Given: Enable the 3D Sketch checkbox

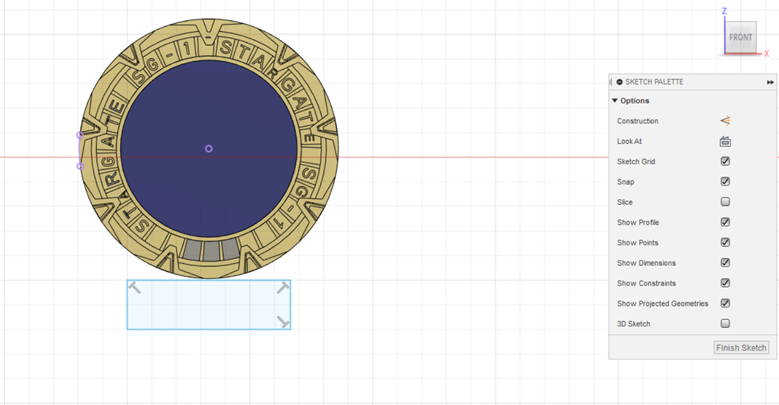Looking at the screenshot, I should coord(725,324).
